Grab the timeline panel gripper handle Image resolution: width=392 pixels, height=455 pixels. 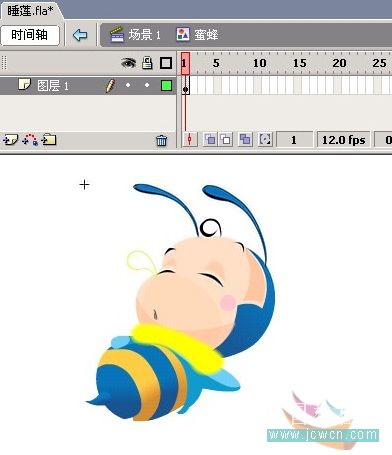tap(4, 63)
